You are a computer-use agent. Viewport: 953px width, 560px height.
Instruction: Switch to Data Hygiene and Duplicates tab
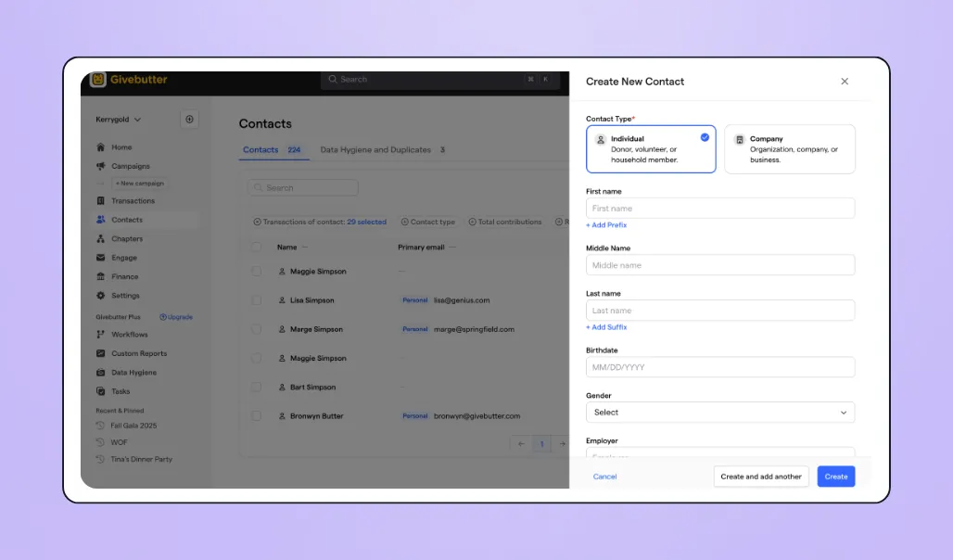(382, 149)
